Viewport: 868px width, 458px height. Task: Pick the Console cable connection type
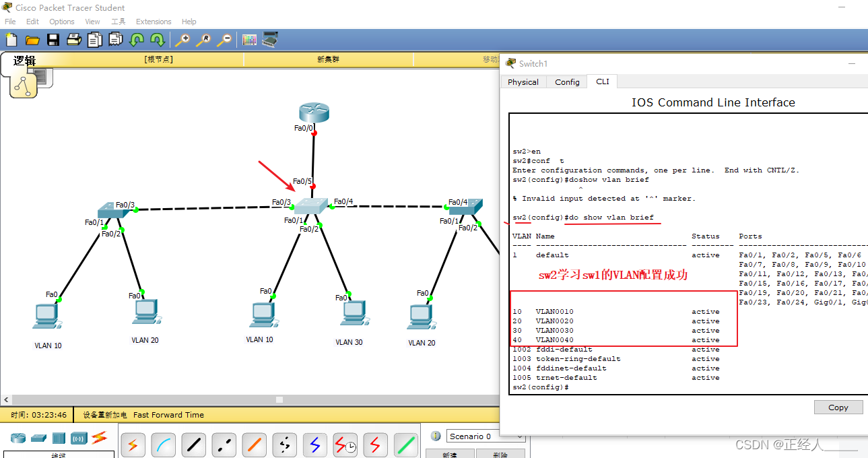pos(163,445)
